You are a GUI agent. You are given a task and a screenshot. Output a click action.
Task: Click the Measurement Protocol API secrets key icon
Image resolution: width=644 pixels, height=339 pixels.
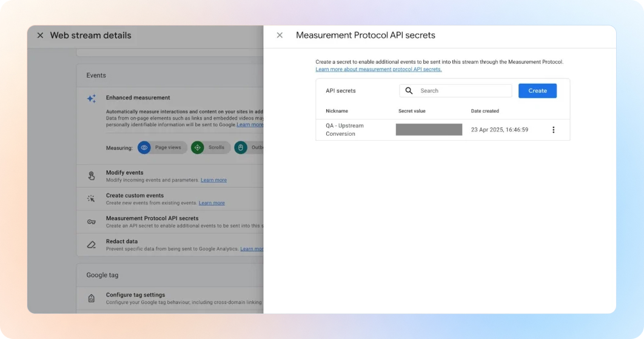91,222
